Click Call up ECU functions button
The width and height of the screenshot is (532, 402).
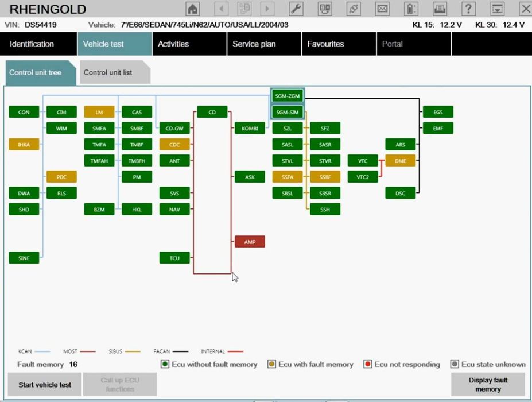[x=120, y=384]
